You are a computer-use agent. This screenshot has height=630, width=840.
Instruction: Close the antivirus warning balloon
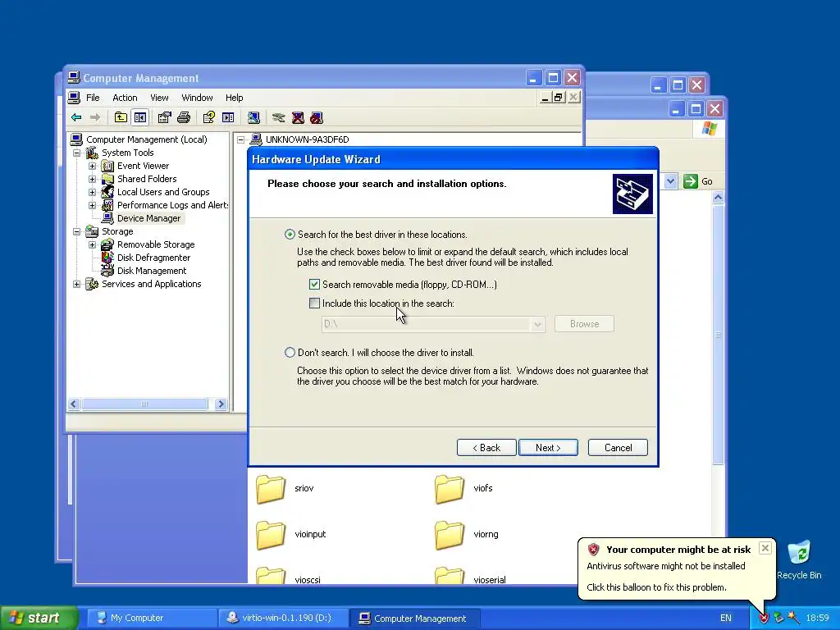[x=765, y=547]
